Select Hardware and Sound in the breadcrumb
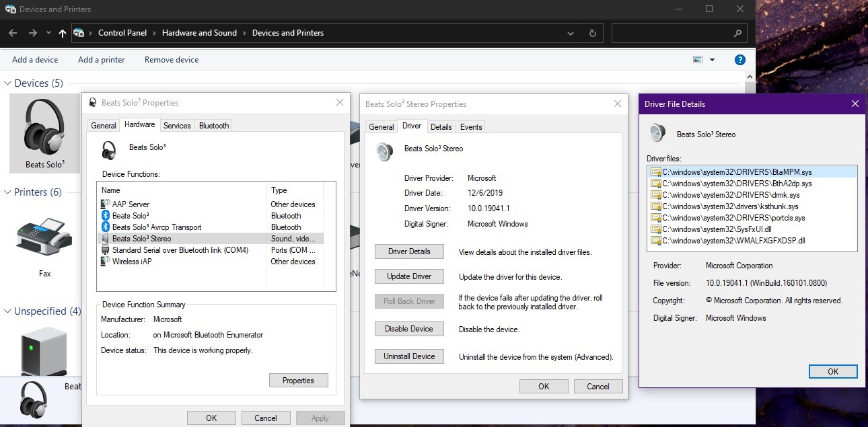The width and height of the screenshot is (868, 427). pos(199,33)
